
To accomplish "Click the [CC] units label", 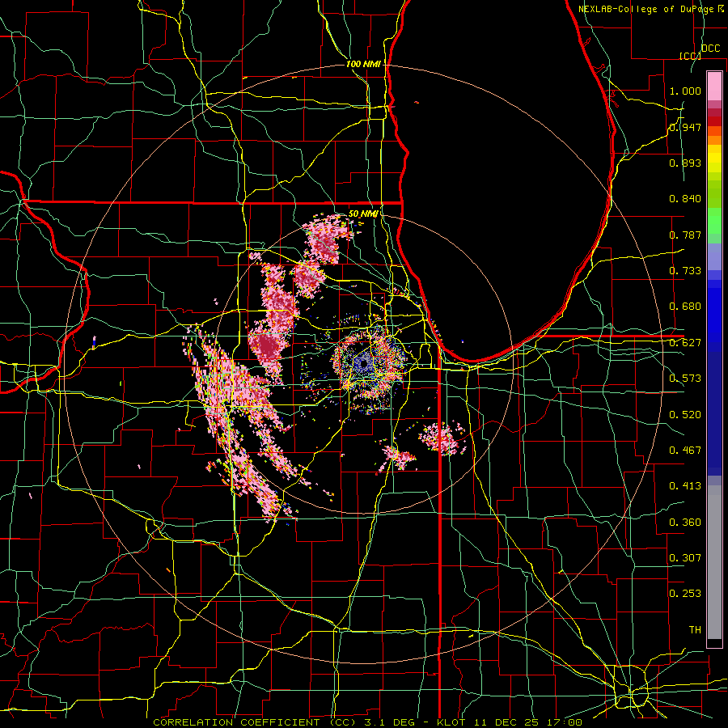I will click(x=689, y=56).
